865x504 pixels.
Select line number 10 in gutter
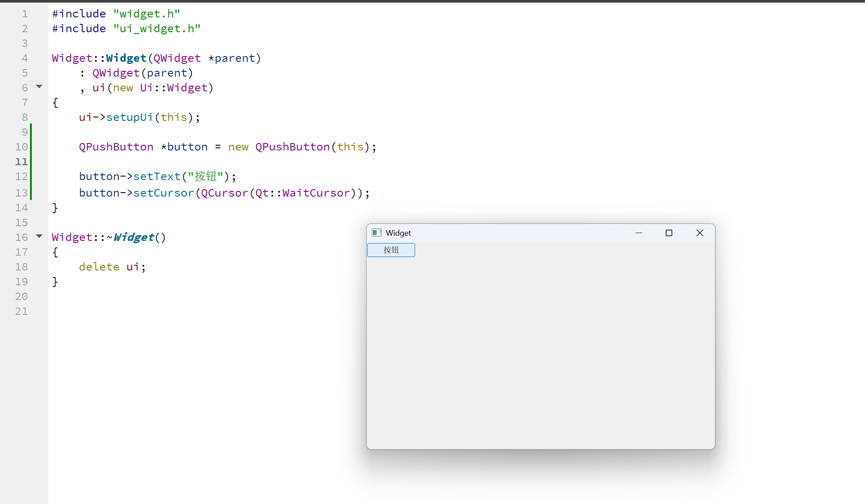[21, 147]
